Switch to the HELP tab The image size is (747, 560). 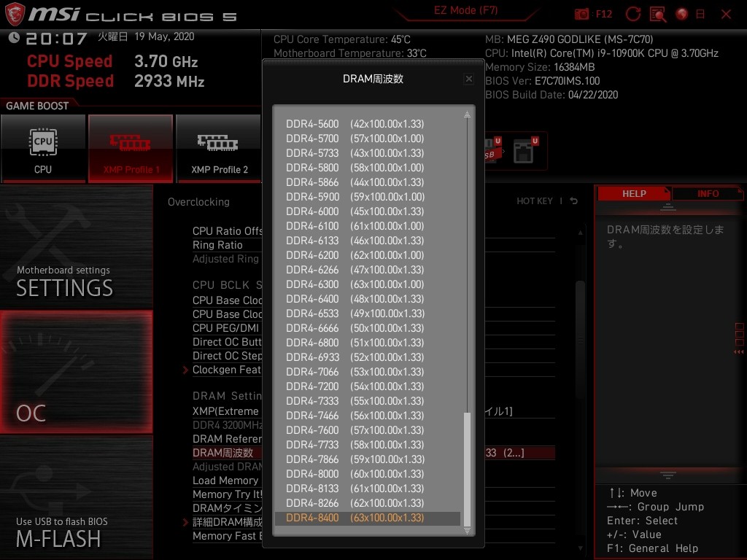point(634,194)
